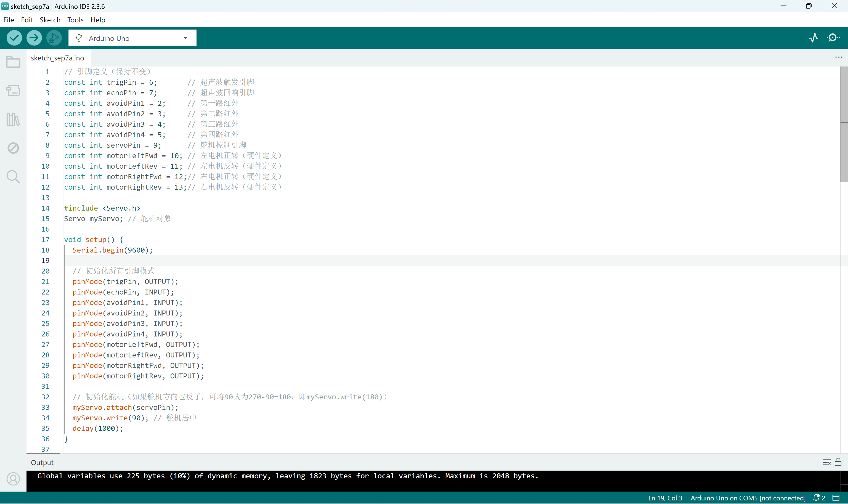Click 'const int avoidPin1 = 2;' text
This screenshot has height=504, width=848.
tap(115, 103)
